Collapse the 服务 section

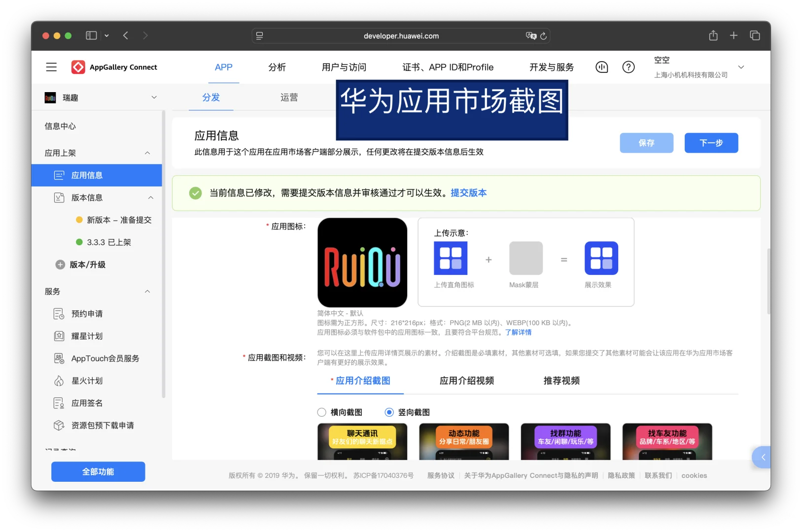pos(147,292)
